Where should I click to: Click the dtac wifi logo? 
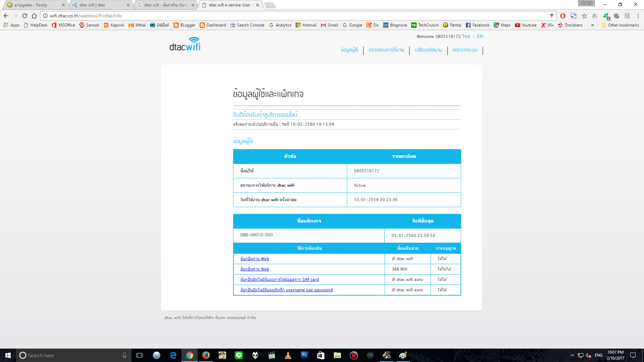185,44
